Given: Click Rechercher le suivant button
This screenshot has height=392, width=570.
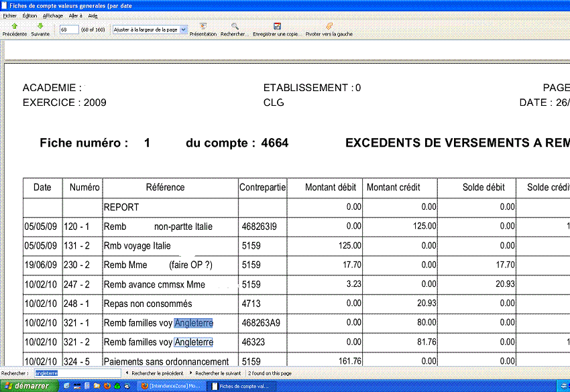Looking at the screenshot, I should pyautogui.click(x=217, y=373).
